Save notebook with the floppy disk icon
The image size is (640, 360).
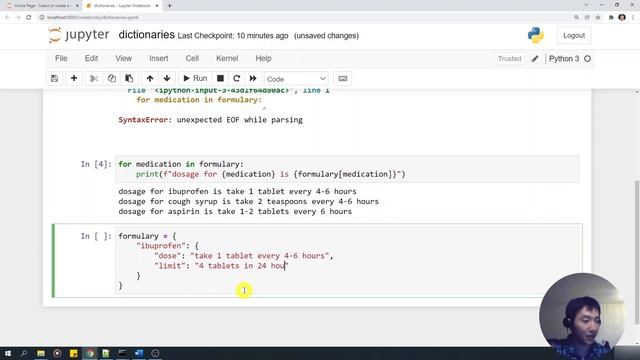pos(54,78)
